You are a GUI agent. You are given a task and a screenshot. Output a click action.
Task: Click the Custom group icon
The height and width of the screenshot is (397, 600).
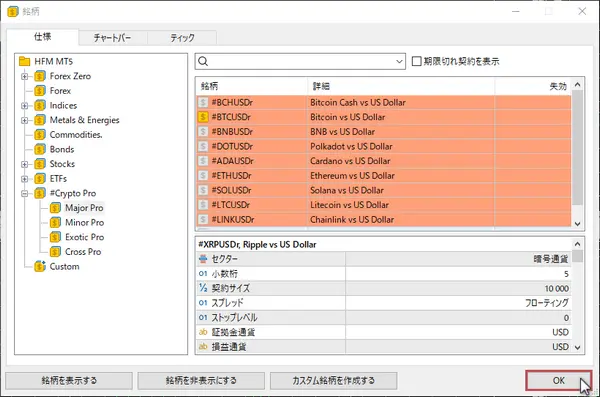(40, 266)
